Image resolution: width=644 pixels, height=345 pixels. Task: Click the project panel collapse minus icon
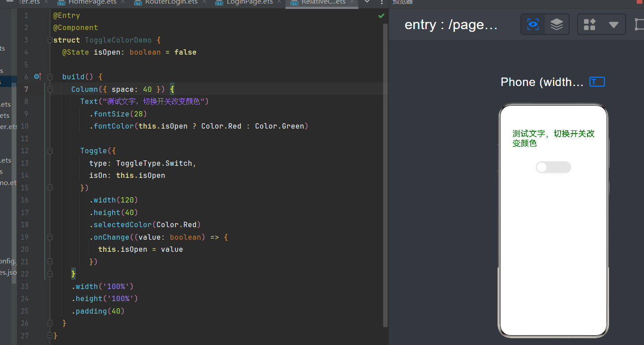point(10,2)
